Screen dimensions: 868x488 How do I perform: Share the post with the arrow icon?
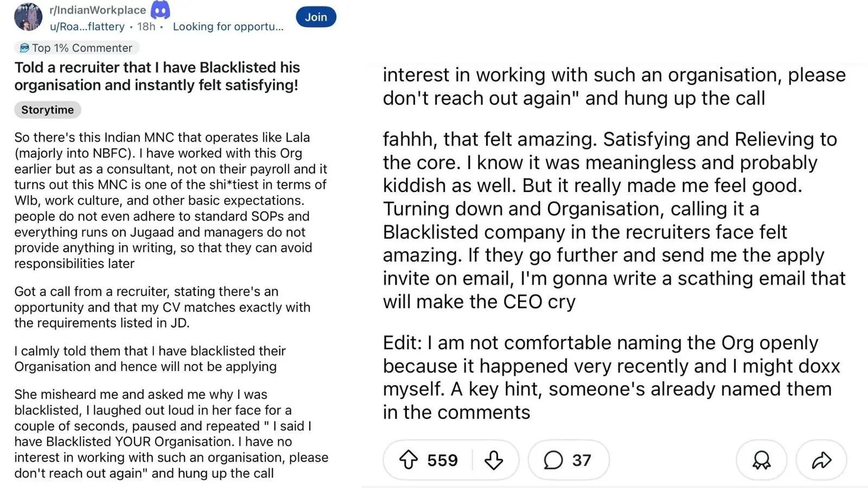820,459
